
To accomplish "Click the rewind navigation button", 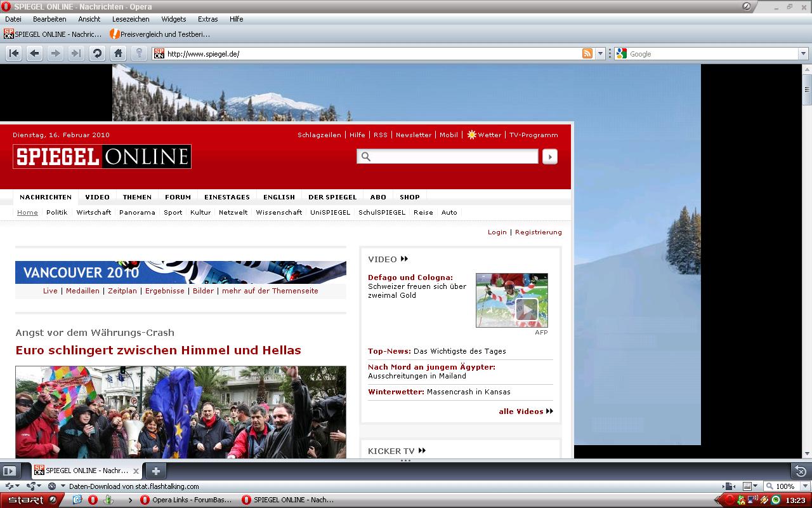I will [14, 54].
